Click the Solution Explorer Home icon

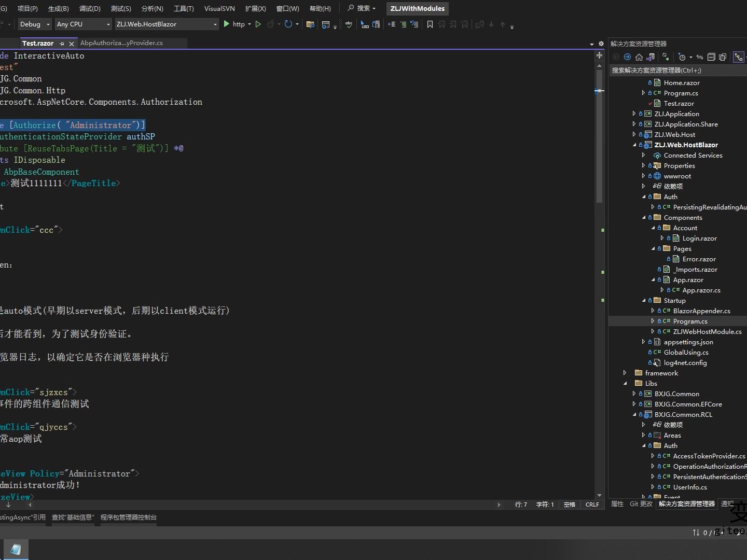(x=639, y=57)
